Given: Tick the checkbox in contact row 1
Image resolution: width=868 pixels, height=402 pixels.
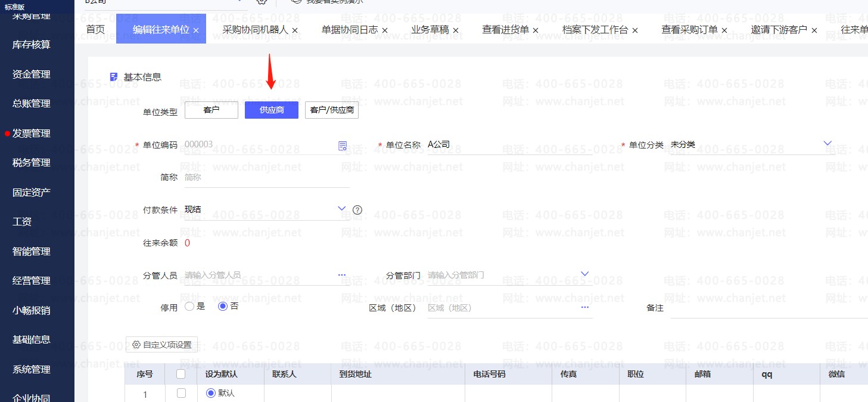Looking at the screenshot, I should tap(182, 393).
